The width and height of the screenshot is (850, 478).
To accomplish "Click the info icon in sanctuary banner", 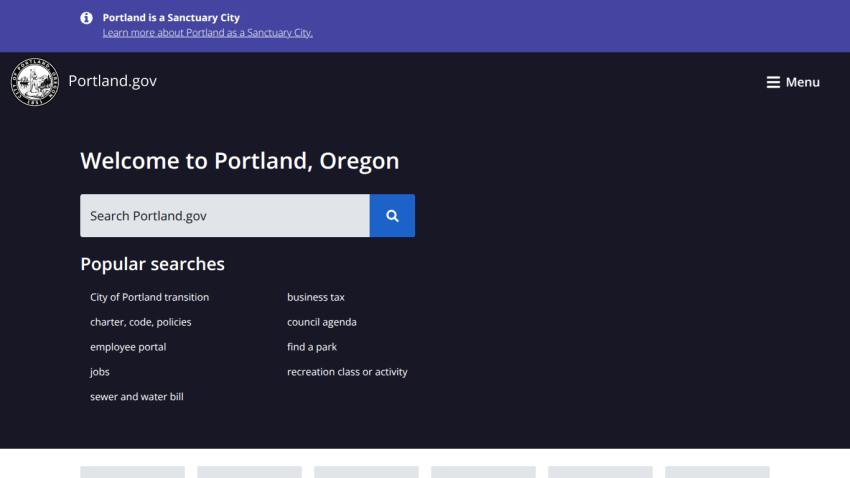I will point(86,18).
